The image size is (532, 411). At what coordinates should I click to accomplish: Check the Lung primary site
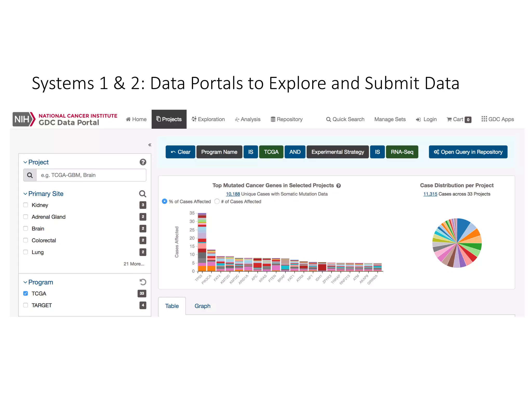point(25,252)
